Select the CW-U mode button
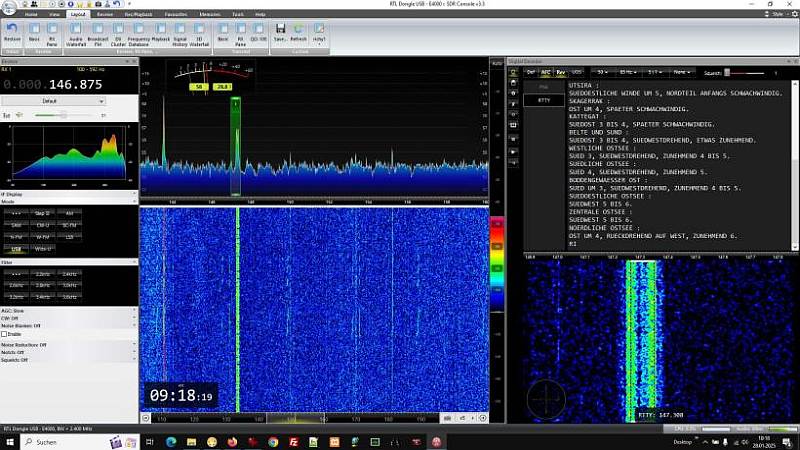 coord(43,225)
